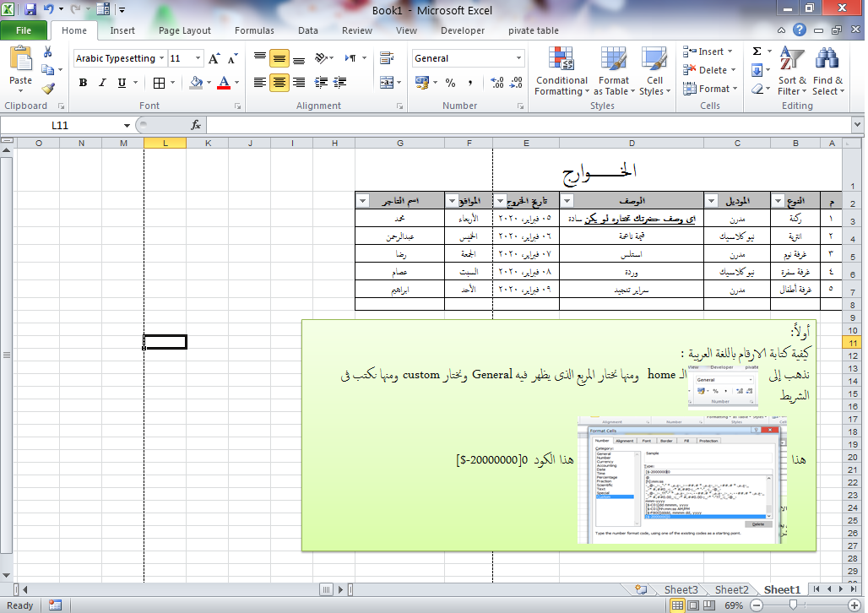This screenshot has height=613, width=868.
Task: Click the Format Painter brush icon
Action: coord(48,89)
